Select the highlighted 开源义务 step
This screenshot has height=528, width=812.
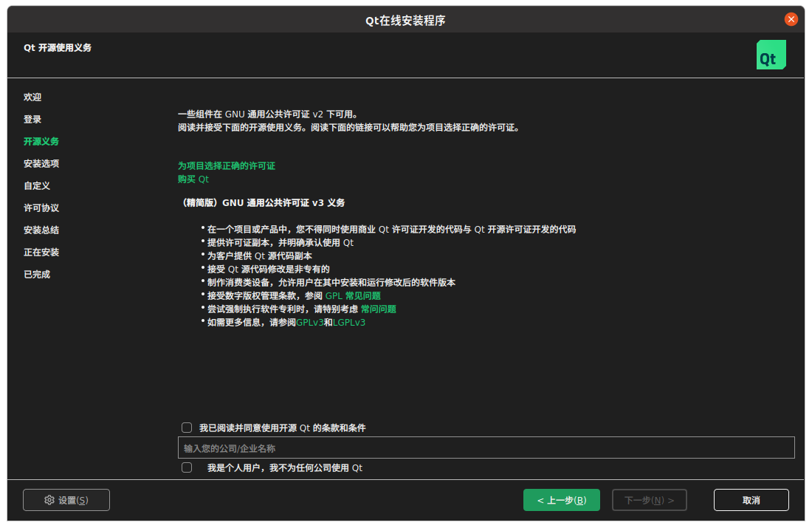point(41,142)
